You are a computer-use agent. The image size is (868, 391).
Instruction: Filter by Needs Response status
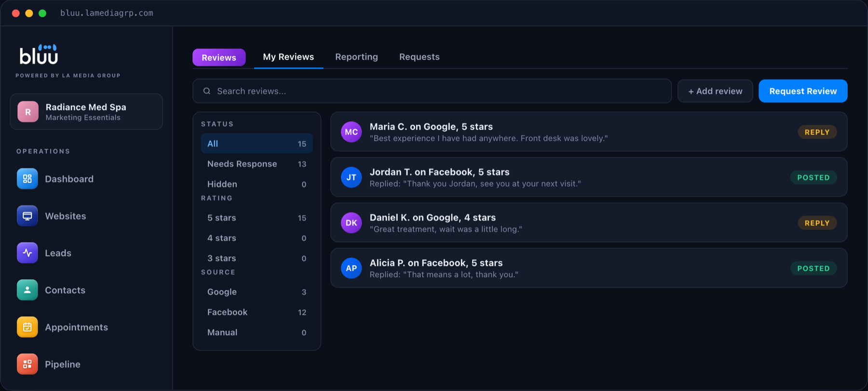tap(257, 164)
